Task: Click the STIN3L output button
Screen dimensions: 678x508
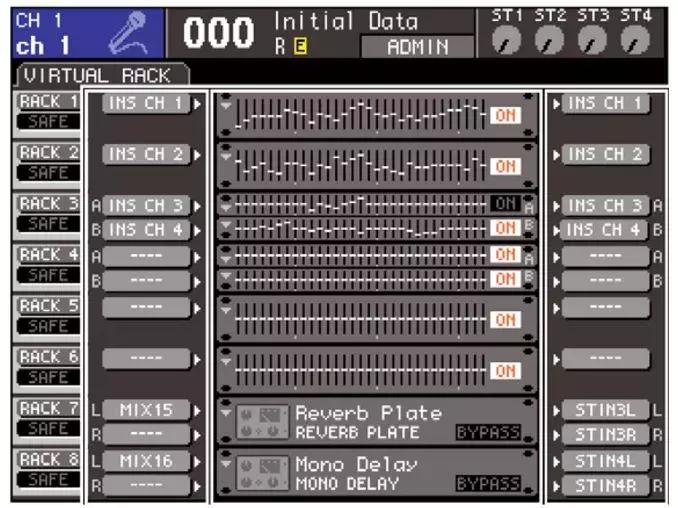Action: [x=606, y=410]
